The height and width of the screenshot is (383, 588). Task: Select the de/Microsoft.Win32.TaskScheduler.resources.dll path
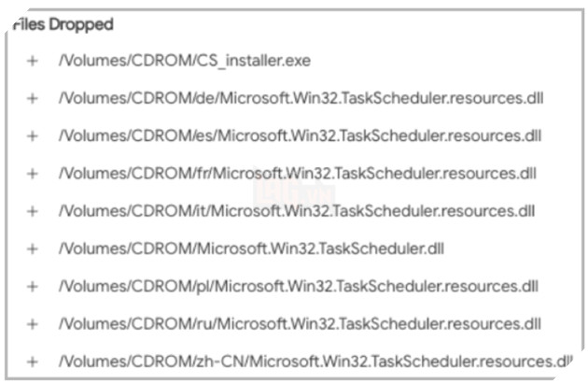299,98
